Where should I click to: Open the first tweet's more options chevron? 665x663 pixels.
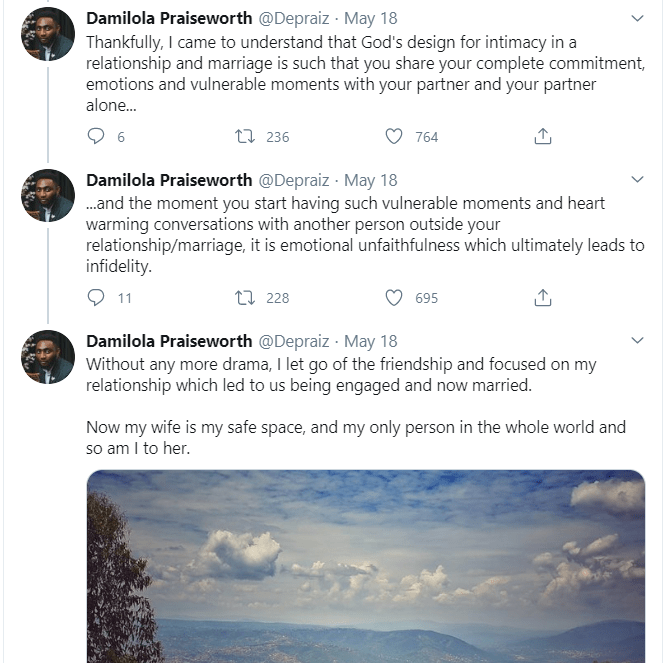pos(638,19)
